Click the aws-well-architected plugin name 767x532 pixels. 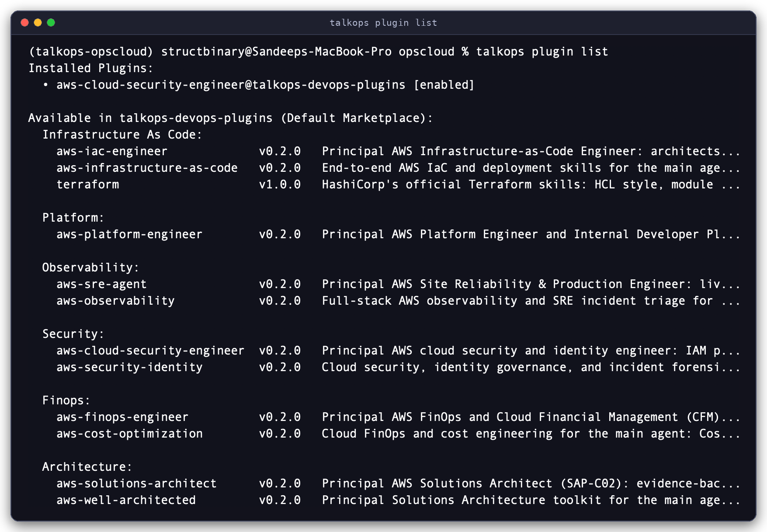pyautogui.click(x=126, y=500)
